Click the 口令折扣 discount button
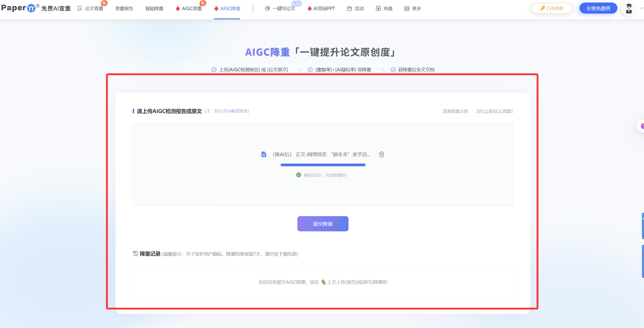This screenshot has width=644, height=328. [x=552, y=8]
